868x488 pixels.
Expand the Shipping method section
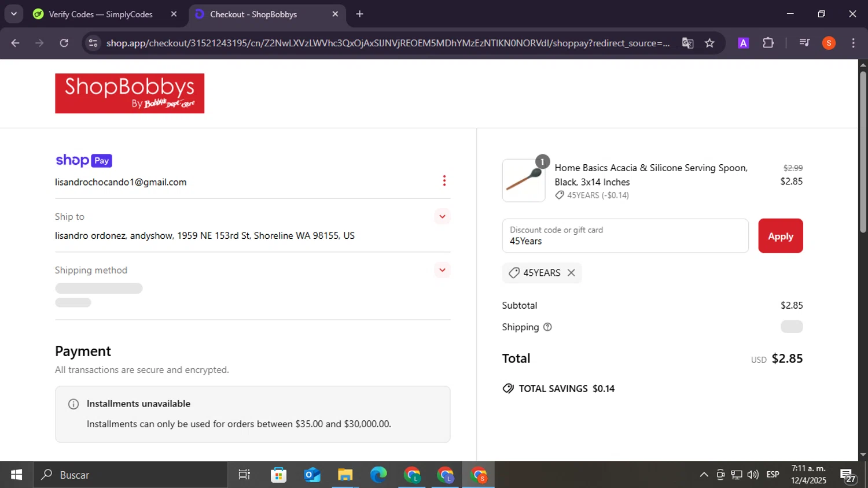pyautogui.click(x=442, y=270)
